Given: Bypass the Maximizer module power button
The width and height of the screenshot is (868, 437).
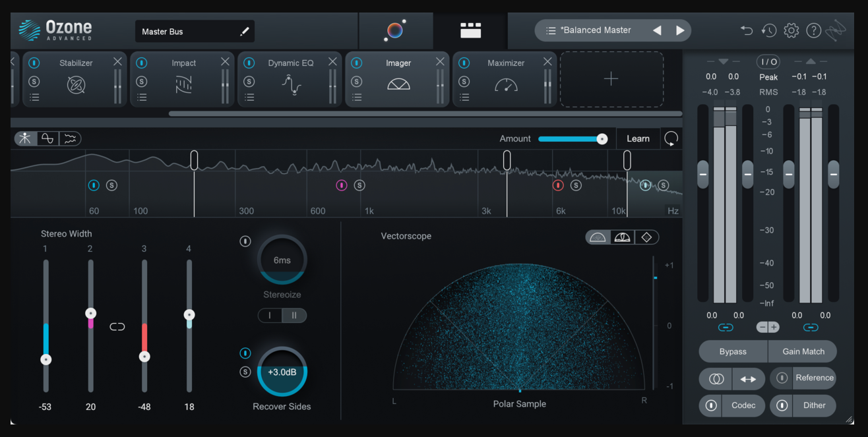Looking at the screenshot, I should (x=464, y=63).
